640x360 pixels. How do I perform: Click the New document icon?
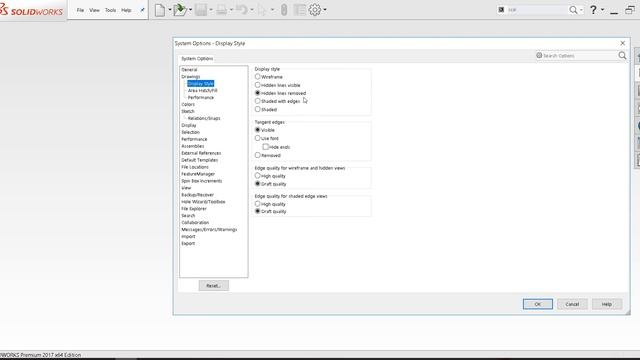click(160, 10)
